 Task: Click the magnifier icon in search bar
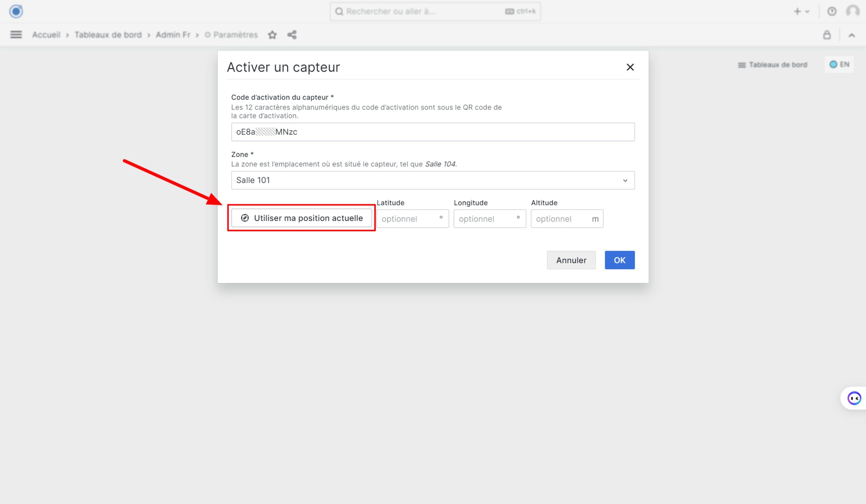click(x=339, y=12)
